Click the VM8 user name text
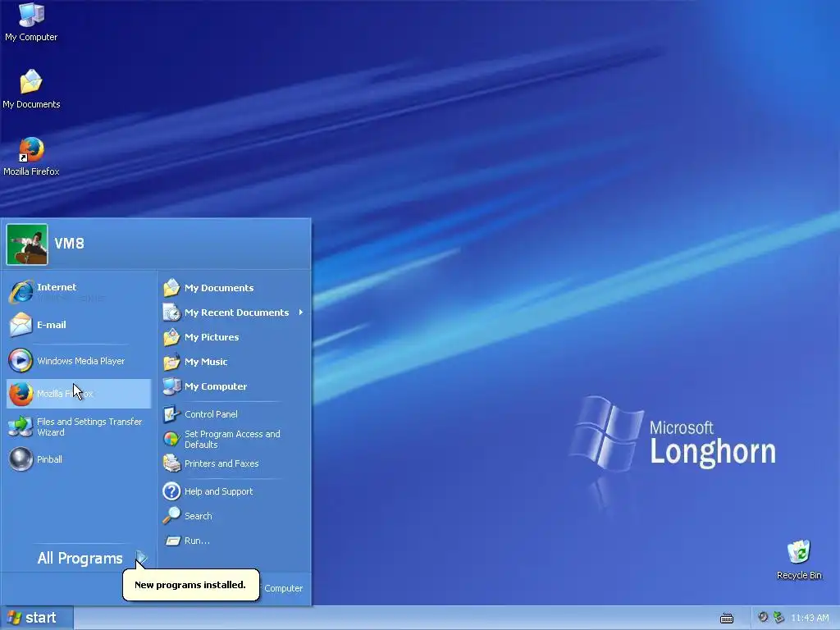Screen dimensions: 840x630 [69, 243]
